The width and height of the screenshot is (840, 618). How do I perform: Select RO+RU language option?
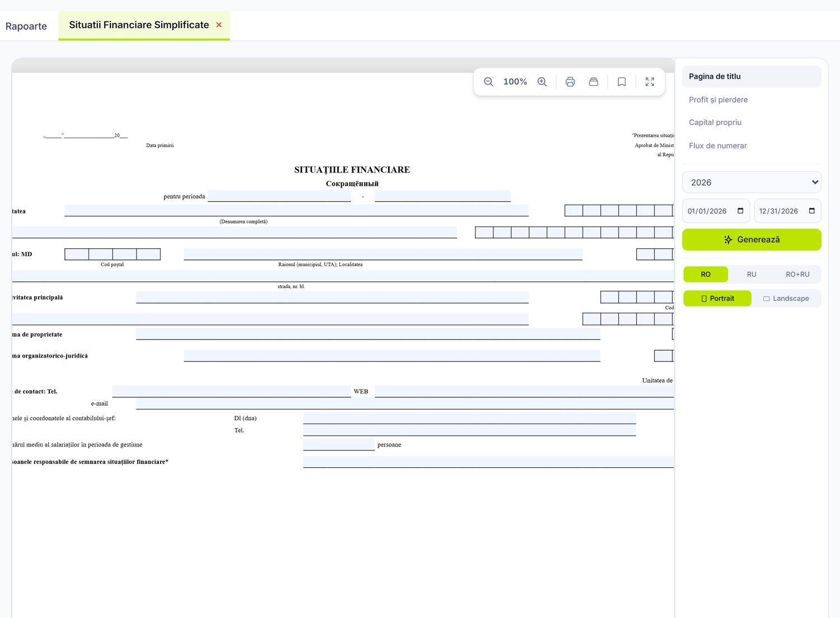point(797,274)
